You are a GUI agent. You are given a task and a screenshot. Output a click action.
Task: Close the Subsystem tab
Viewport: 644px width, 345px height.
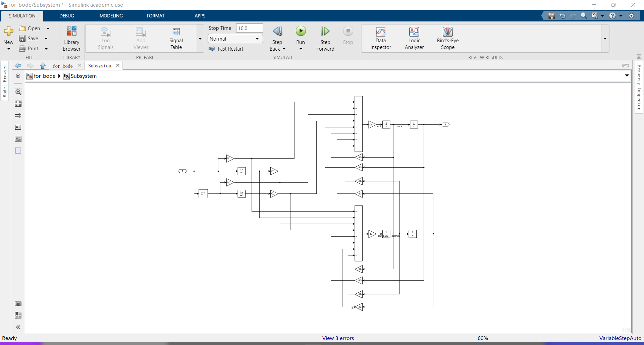(118, 65)
